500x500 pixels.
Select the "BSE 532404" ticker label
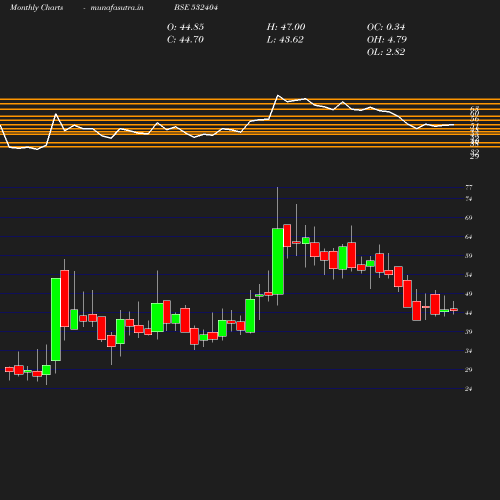click(x=196, y=8)
